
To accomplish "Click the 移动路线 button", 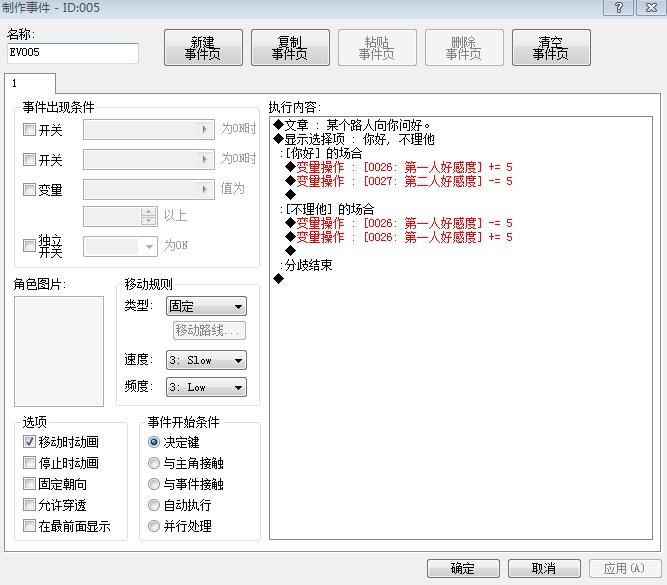I will pyautogui.click(x=209, y=330).
